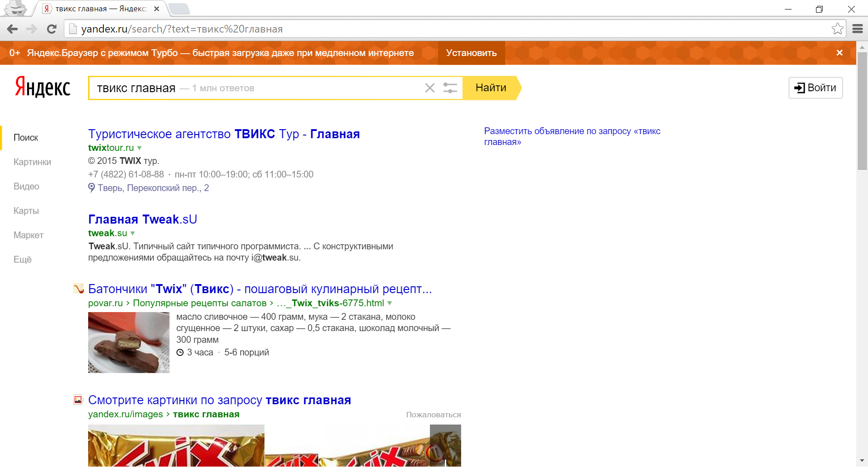This screenshot has height=467, width=868.
Task: Click the phone number +7 (4822) 61-08-88
Action: (x=126, y=174)
